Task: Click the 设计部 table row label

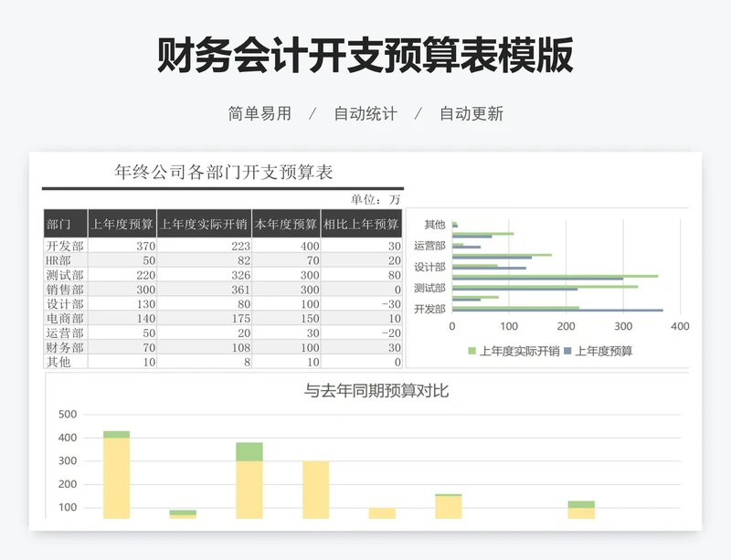Action: pyautogui.click(x=65, y=303)
